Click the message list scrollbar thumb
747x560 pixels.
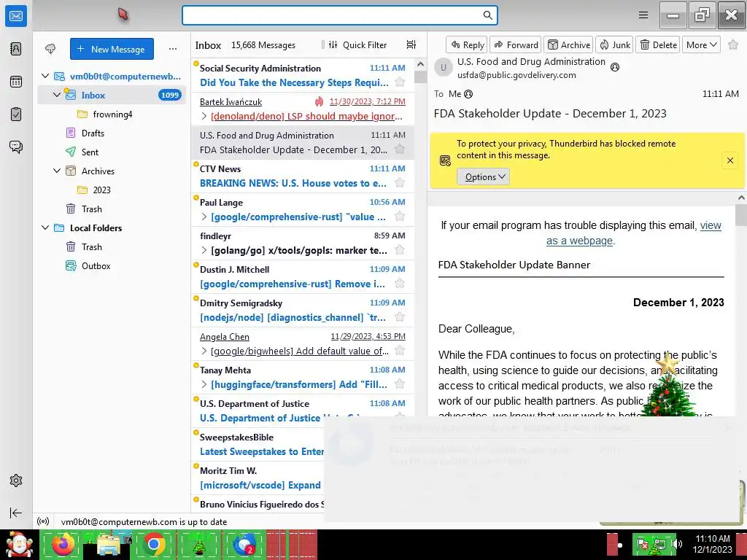420,76
